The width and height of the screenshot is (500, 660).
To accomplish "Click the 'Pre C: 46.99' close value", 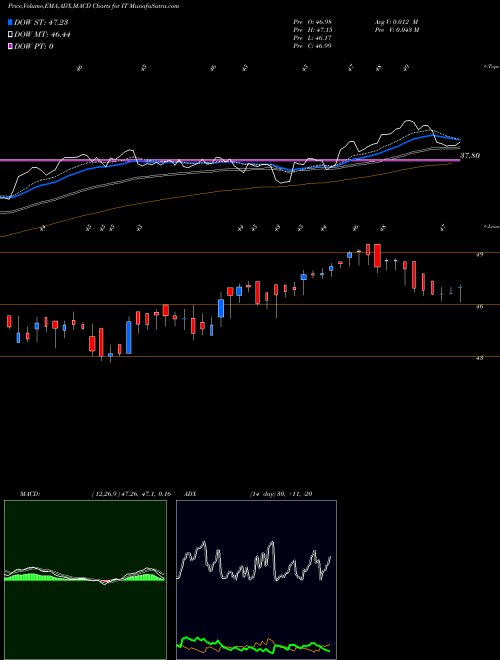I will coord(313,46).
